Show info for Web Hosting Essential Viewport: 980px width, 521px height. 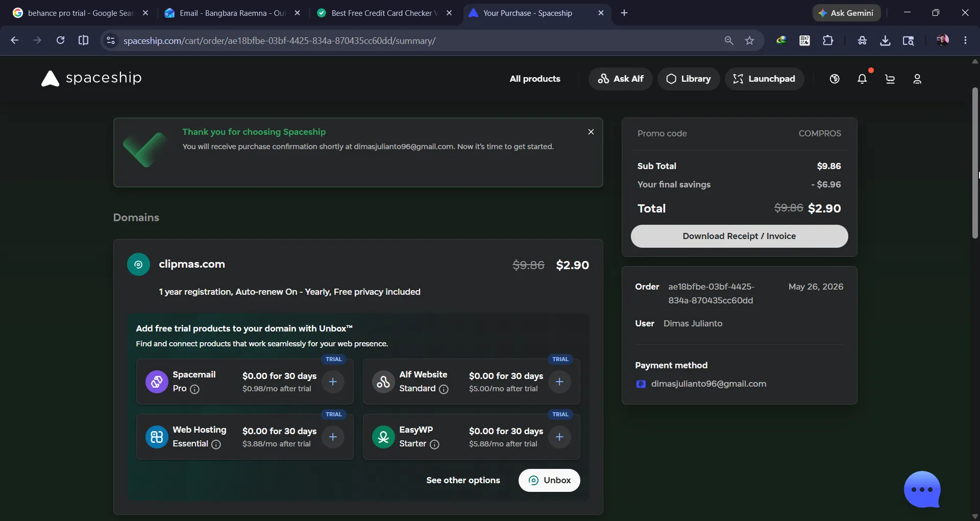tap(216, 444)
